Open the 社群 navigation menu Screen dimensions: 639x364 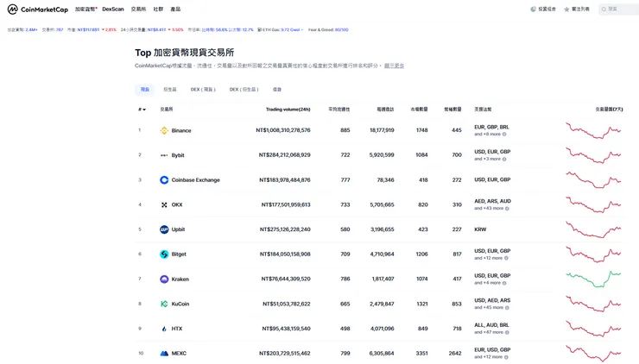pyautogui.click(x=158, y=9)
